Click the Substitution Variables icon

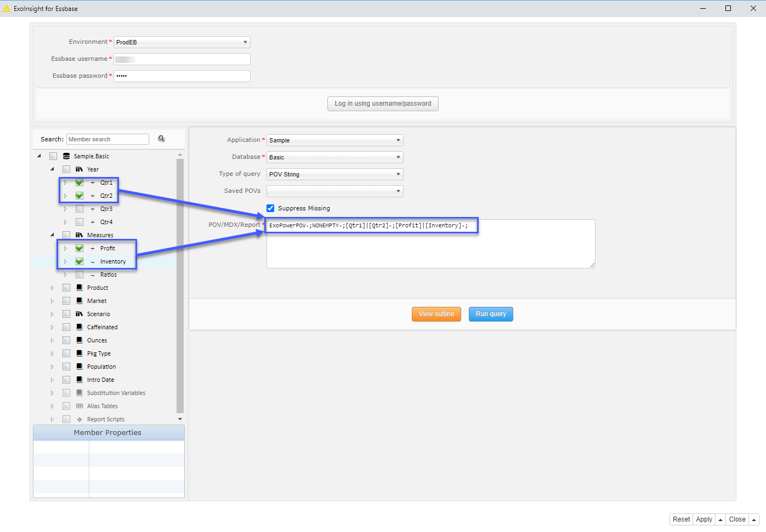click(x=80, y=393)
